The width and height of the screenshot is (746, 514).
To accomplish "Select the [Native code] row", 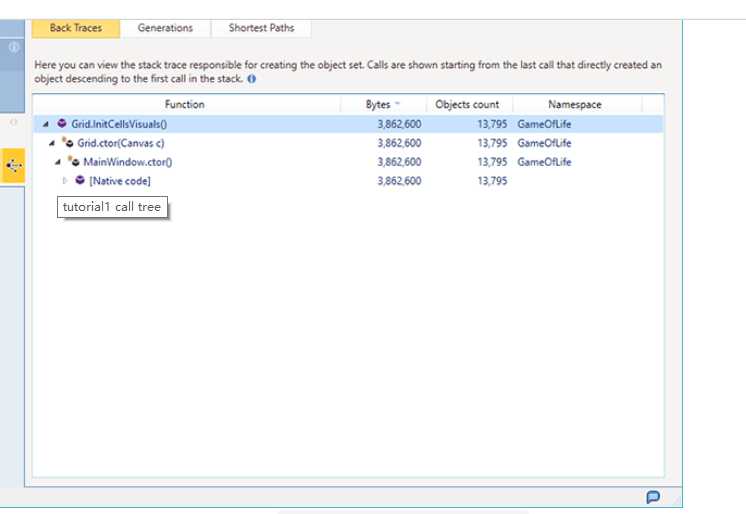I will pyautogui.click(x=348, y=181).
